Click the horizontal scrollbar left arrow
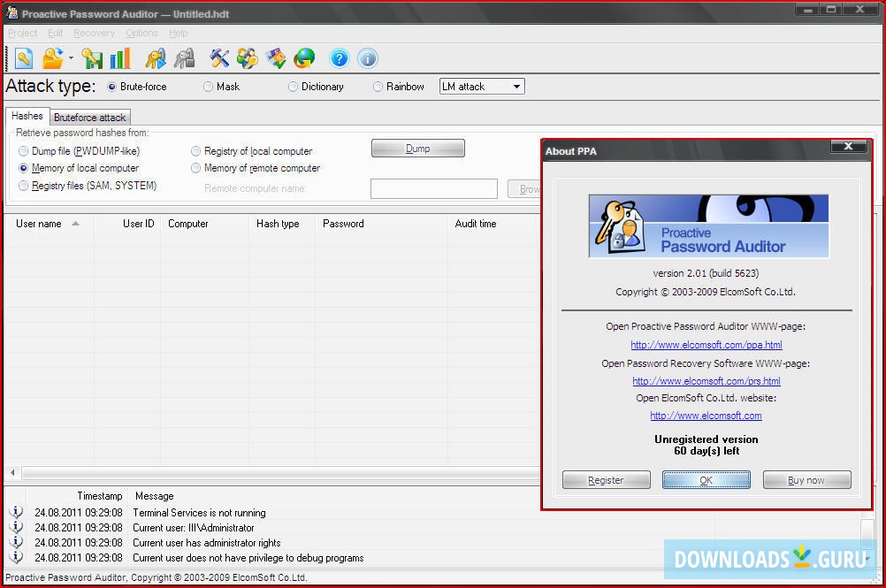 tap(12, 472)
